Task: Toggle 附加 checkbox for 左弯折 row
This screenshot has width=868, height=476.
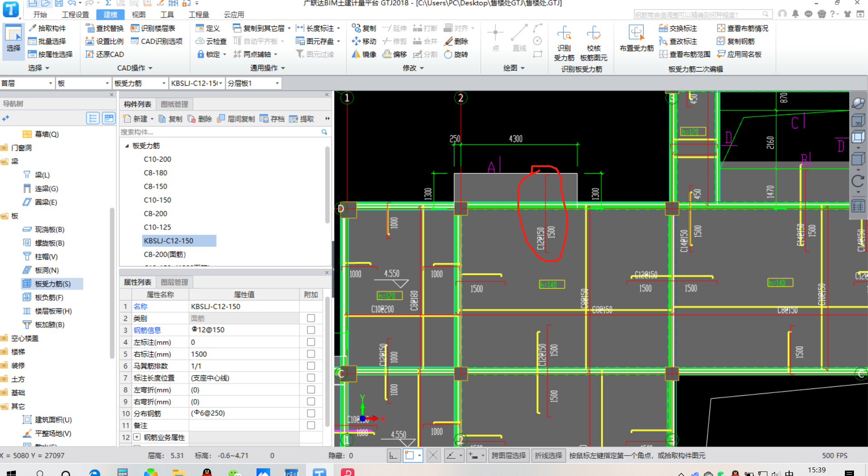Action: [311, 389]
